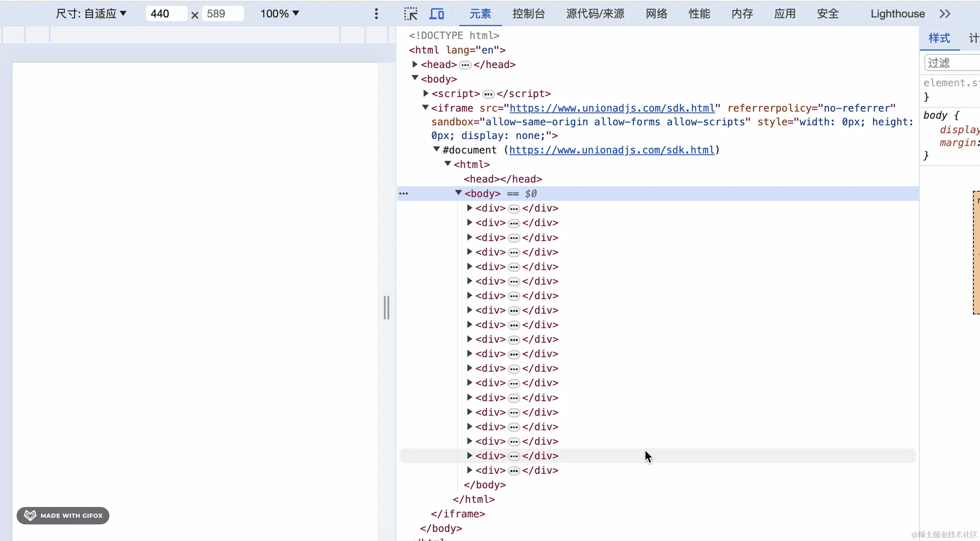
Task: Open the device toolbar three-dot menu
Action: [376, 14]
